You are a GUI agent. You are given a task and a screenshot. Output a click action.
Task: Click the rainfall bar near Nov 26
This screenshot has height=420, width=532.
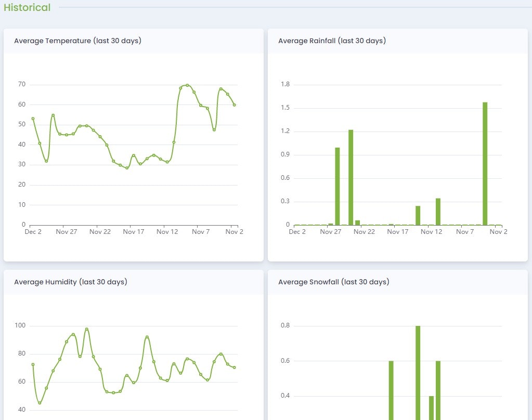pos(338,186)
